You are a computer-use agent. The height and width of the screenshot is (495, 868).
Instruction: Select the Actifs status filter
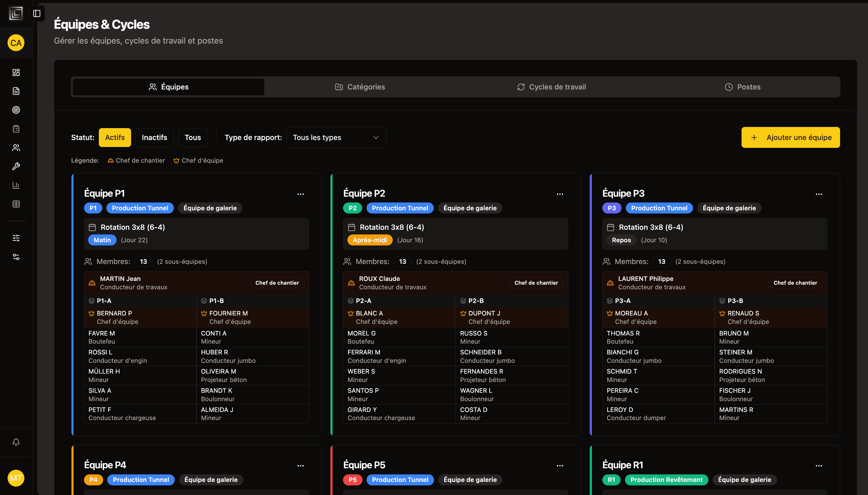[x=115, y=137]
